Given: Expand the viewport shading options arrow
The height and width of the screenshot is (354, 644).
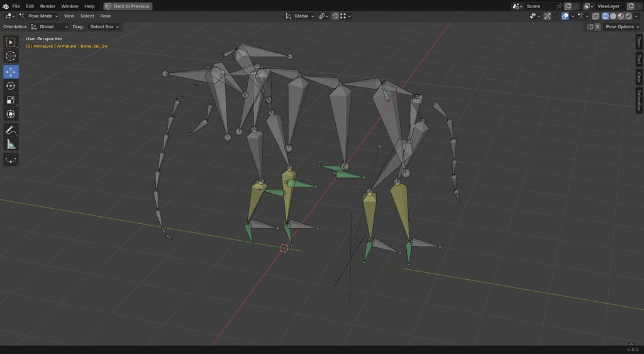Looking at the screenshot, I should coord(636,16).
